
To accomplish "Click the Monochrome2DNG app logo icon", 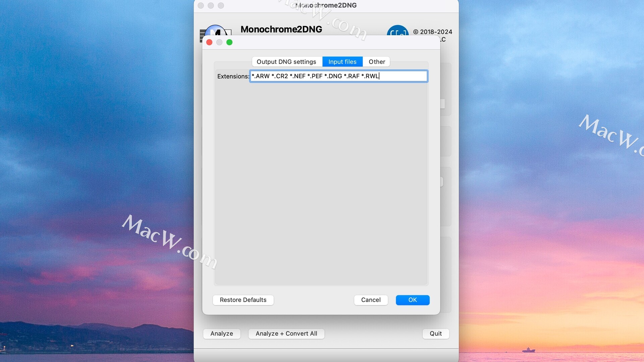I will click(216, 31).
